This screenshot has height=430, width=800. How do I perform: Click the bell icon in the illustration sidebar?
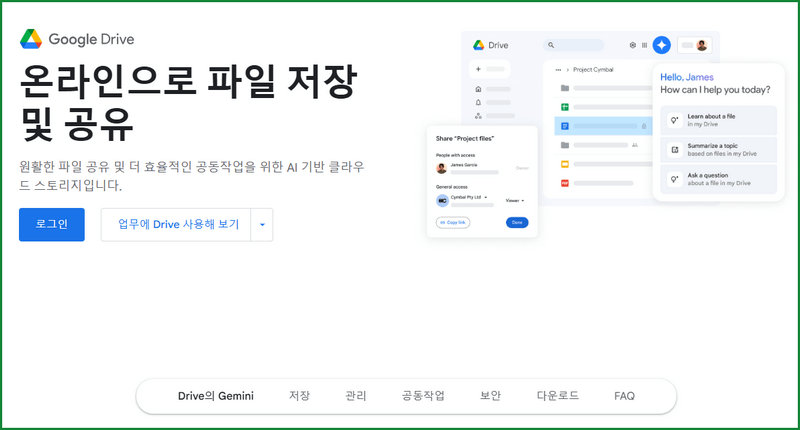point(478,102)
